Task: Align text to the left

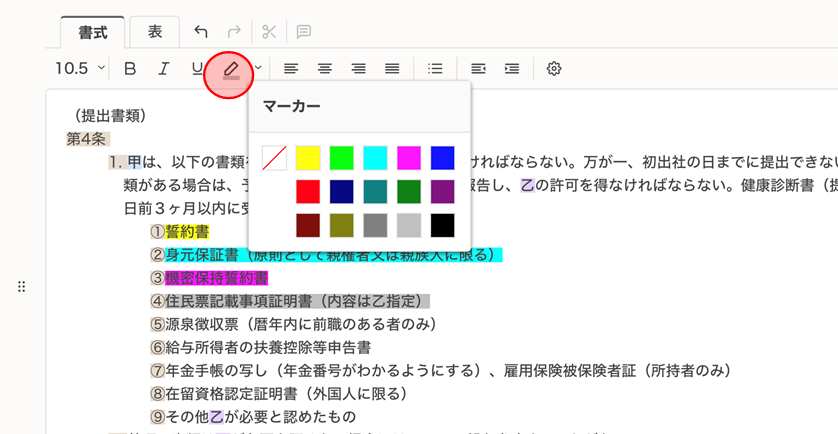Action: pyautogui.click(x=291, y=69)
